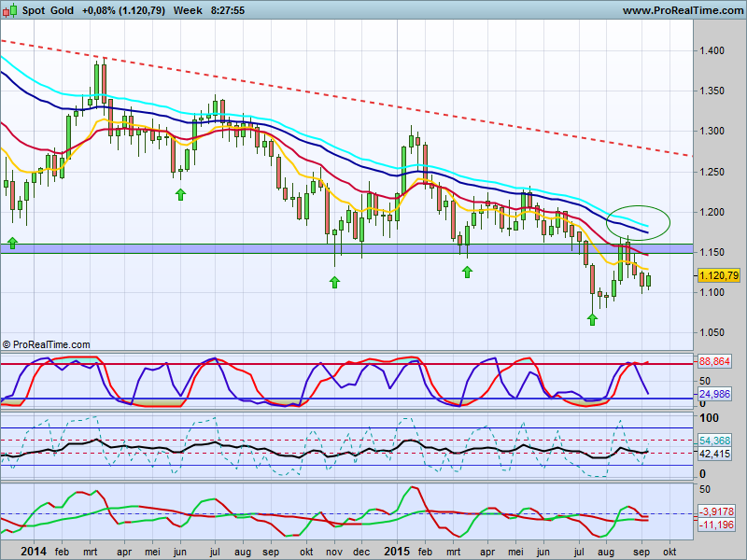
Task: Click the © ProRealTime.com copyright text
Action: click(x=46, y=344)
